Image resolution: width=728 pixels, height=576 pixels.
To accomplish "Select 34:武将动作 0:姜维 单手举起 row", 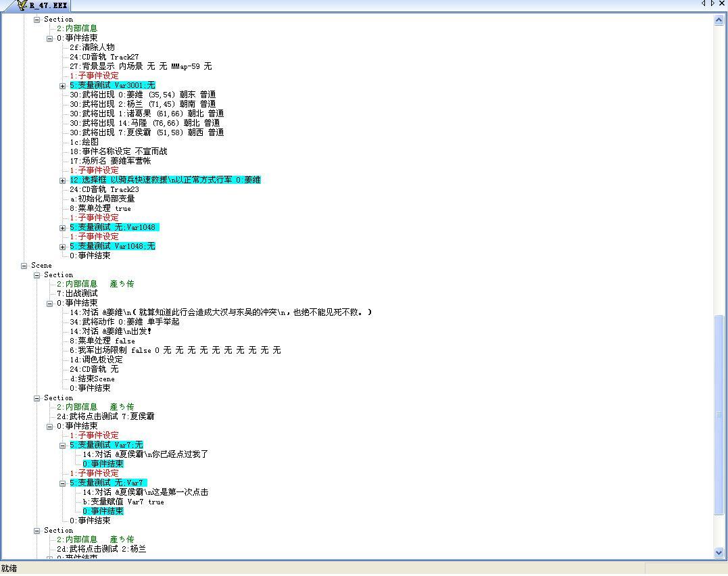I will click(124, 322).
